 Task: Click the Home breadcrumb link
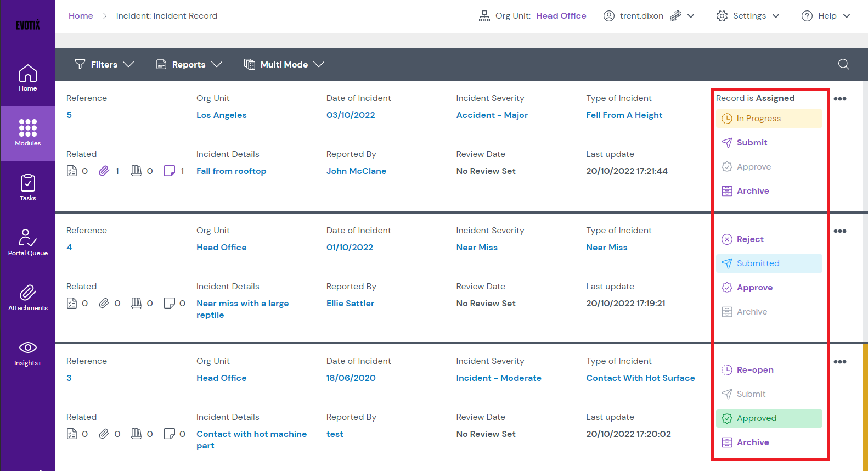[81, 16]
